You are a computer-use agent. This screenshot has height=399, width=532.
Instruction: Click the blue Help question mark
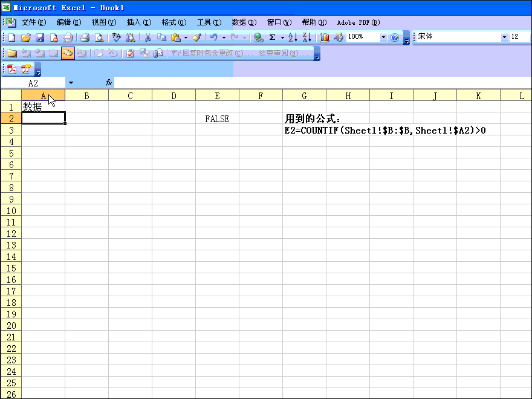[x=395, y=37]
